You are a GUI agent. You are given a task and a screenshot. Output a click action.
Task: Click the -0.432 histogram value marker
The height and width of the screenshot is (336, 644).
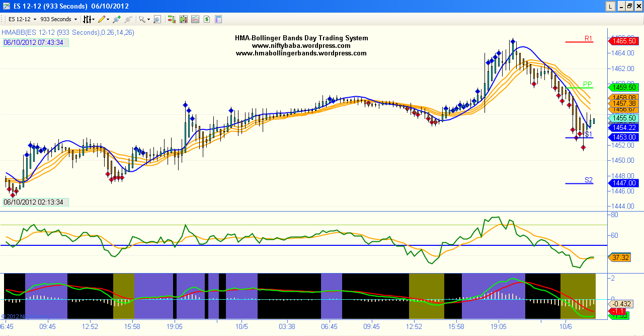(x=620, y=304)
